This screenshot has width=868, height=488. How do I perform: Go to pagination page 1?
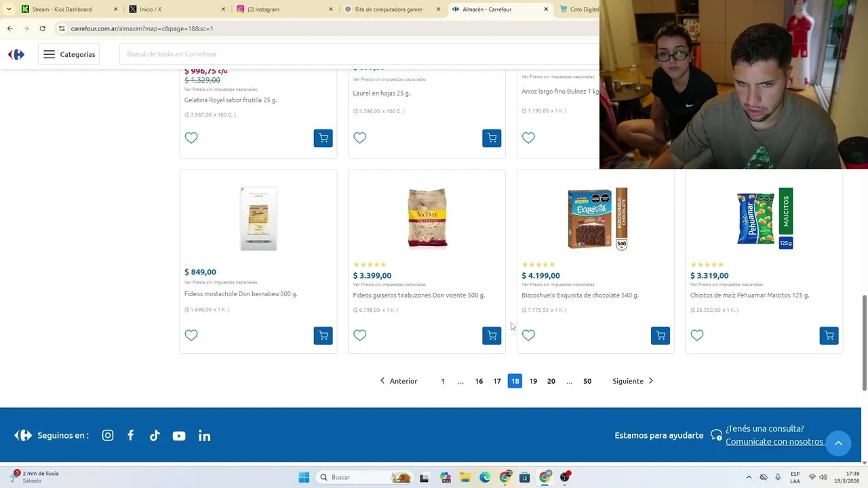click(443, 381)
